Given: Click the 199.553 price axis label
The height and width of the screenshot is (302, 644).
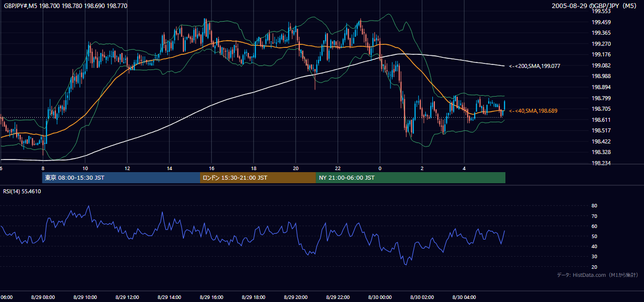Looking at the screenshot, I should (x=601, y=11).
